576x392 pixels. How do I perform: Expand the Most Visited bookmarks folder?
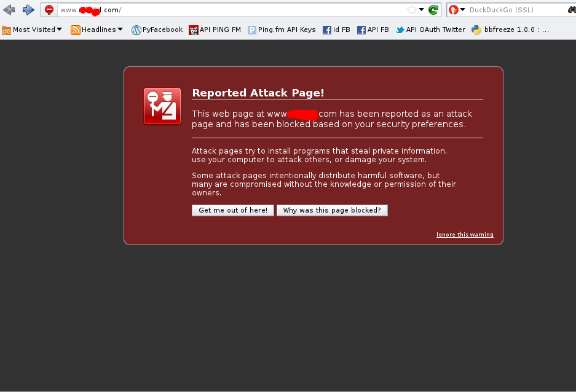[x=32, y=29]
